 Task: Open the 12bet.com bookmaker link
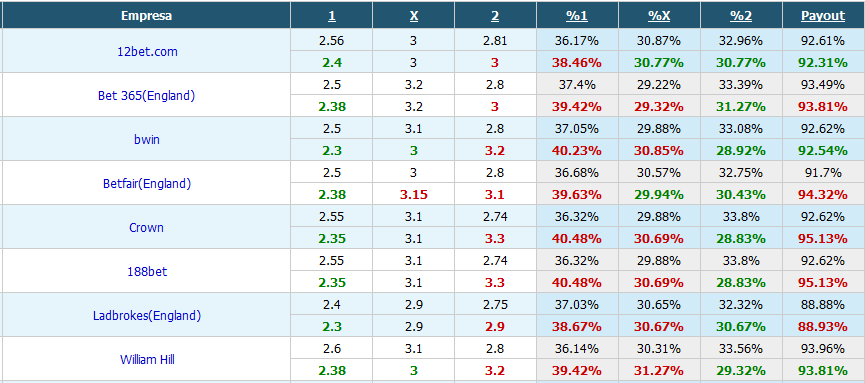(x=146, y=51)
